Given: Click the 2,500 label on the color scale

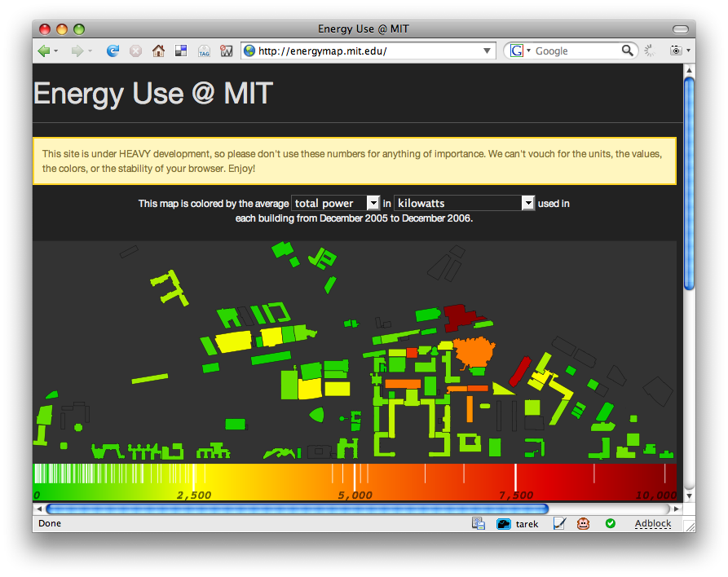Looking at the screenshot, I should [x=194, y=496].
